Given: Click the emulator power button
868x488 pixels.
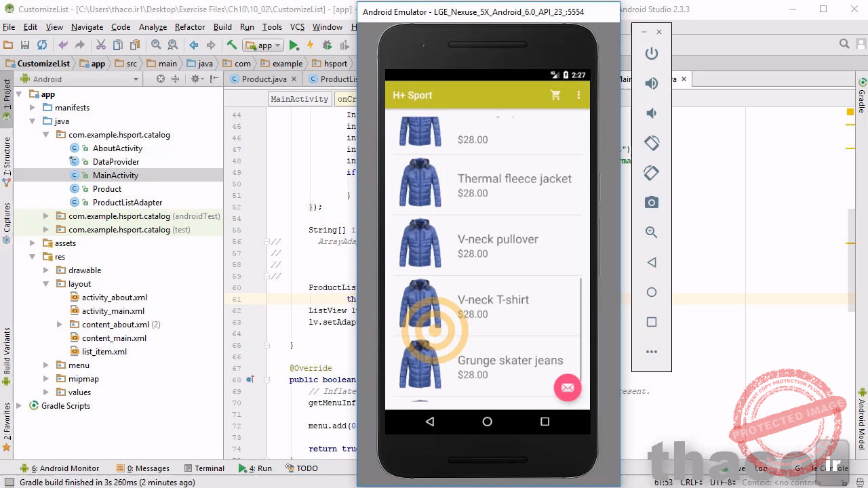Looking at the screenshot, I should [651, 54].
